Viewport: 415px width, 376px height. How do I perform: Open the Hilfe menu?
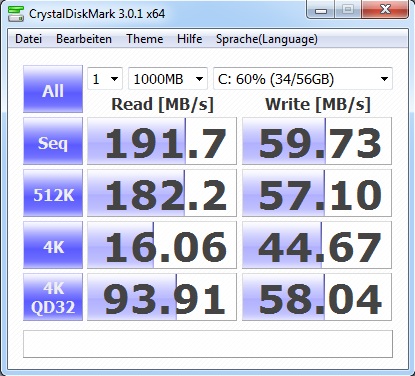point(189,39)
